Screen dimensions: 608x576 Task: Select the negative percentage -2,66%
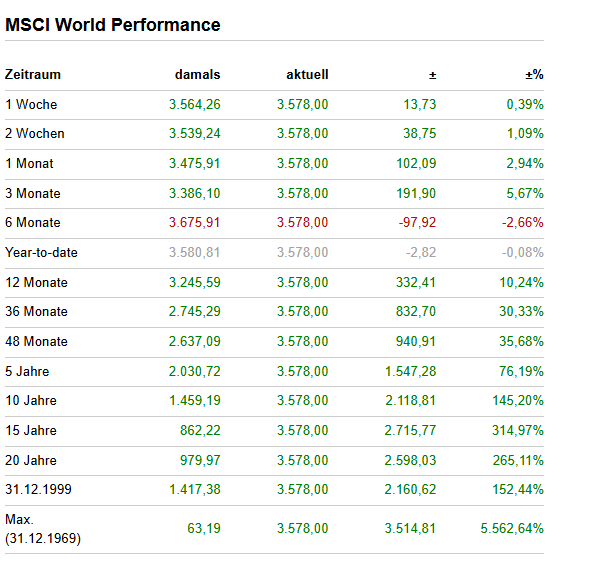[522, 223]
